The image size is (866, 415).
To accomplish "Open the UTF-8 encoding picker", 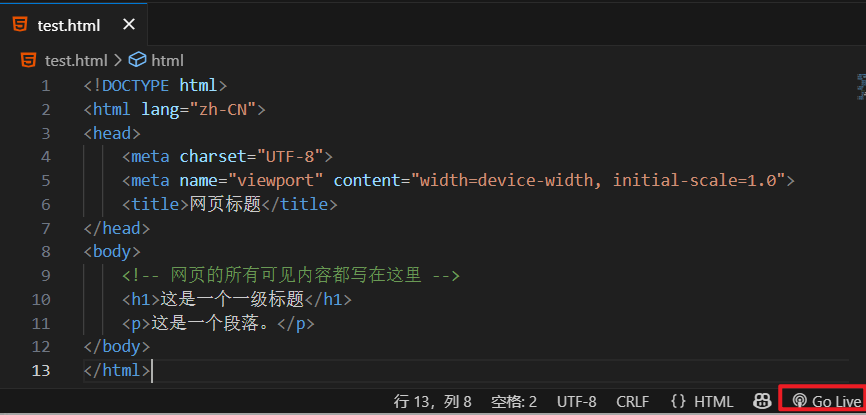I will (x=576, y=401).
